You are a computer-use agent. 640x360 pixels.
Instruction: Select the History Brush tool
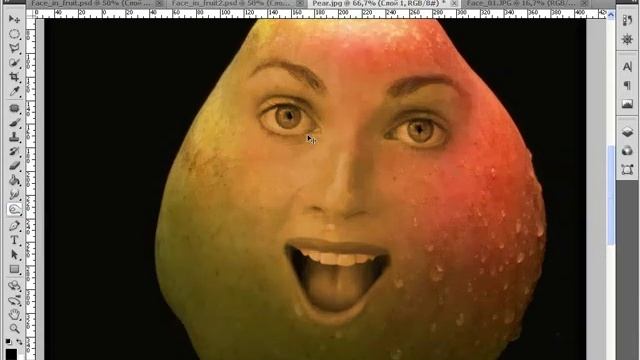[14, 151]
